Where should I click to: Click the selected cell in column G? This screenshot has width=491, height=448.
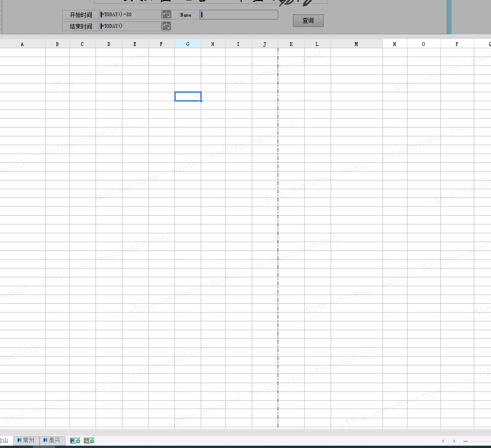coord(188,96)
